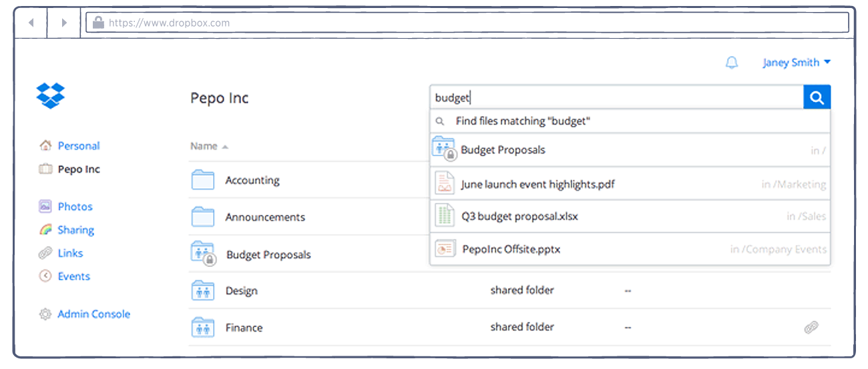Viewport: 868px width, 369px height.
Task: Click the Admin Console gear icon
Action: pyautogui.click(x=45, y=314)
